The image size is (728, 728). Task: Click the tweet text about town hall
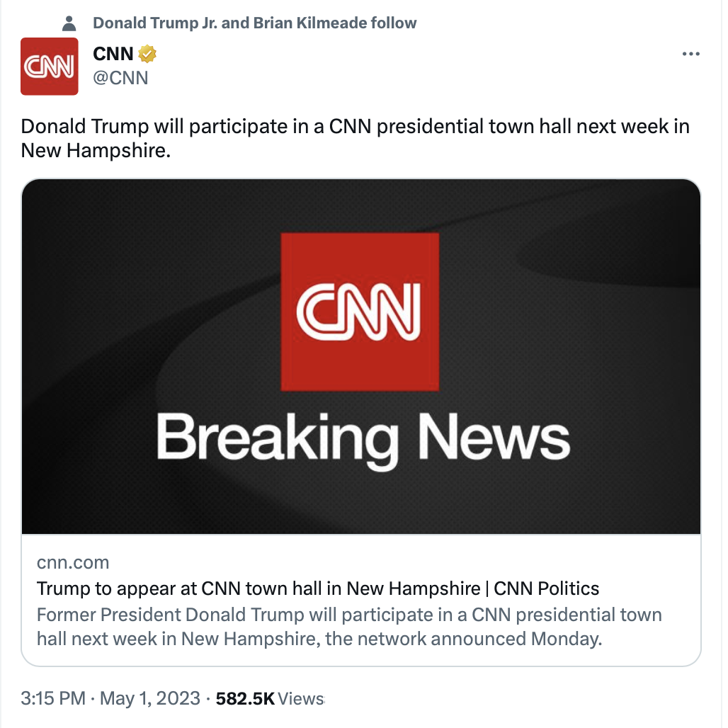356,138
